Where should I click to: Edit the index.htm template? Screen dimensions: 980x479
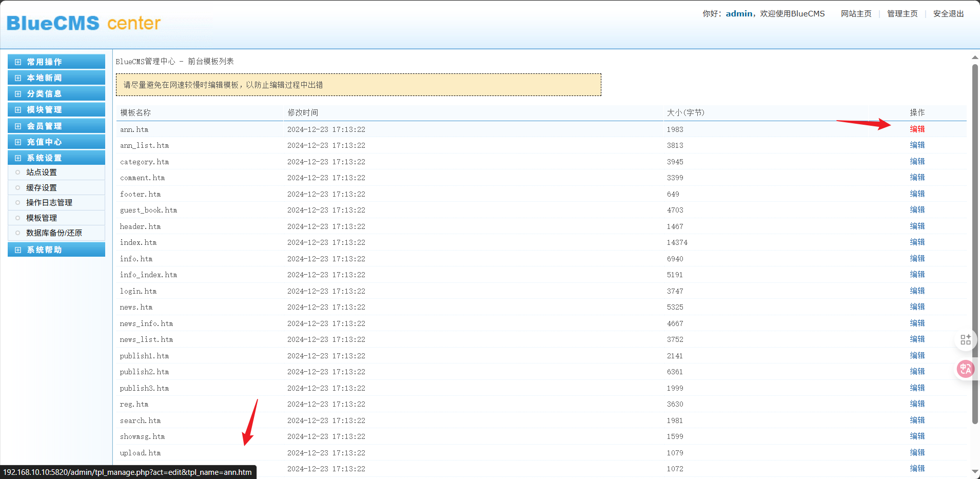pos(917,242)
